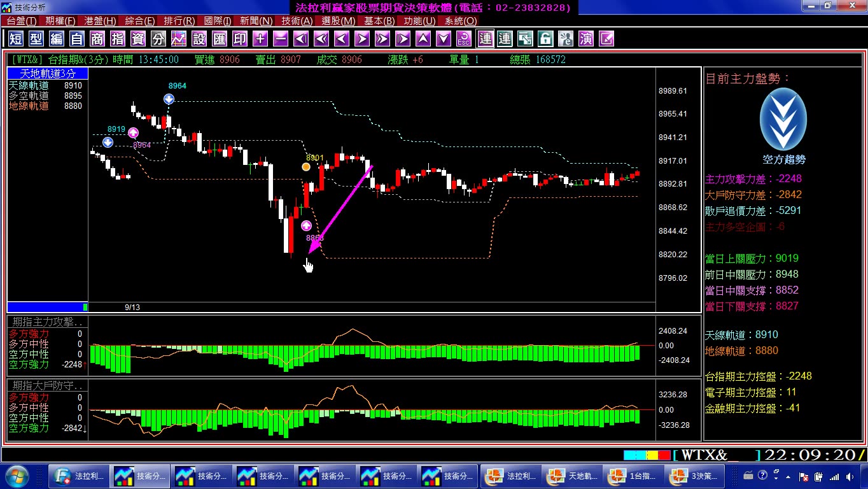This screenshot has width=868, height=489.
Task: Click the 演 toolbar icon
Action: tap(586, 39)
